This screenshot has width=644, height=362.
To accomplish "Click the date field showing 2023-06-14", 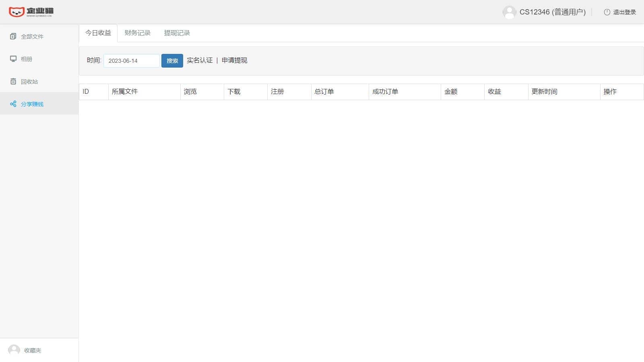I will tap(132, 61).
